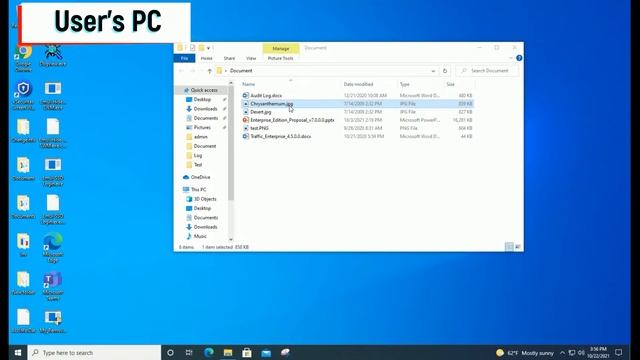
Task: Click the image icon beside test.PNG
Action: point(245,128)
